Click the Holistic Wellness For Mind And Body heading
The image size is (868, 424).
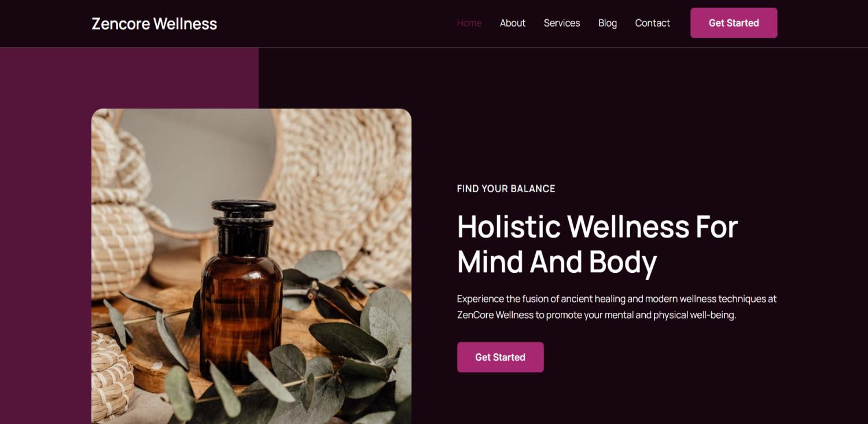(597, 243)
